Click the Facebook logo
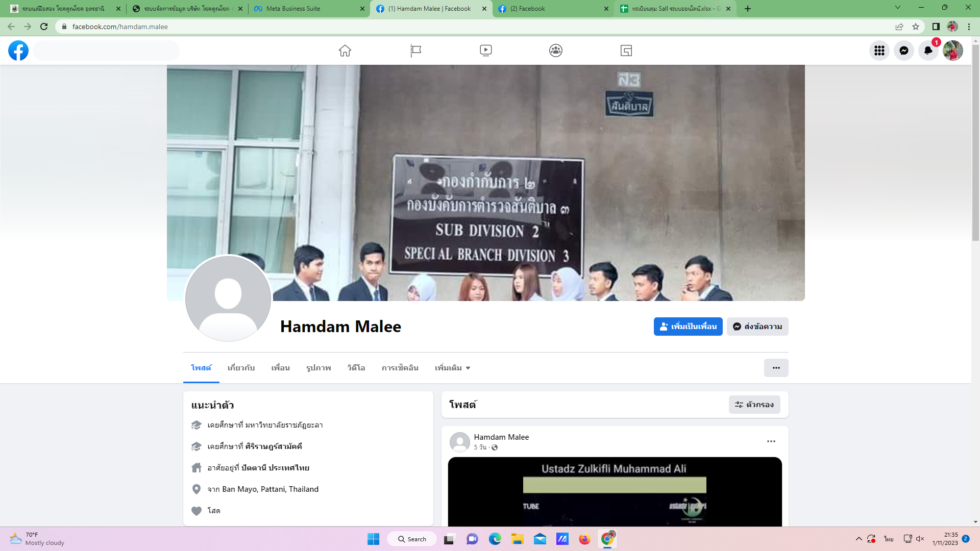The width and height of the screenshot is (980, 551). tap(18, 51)
